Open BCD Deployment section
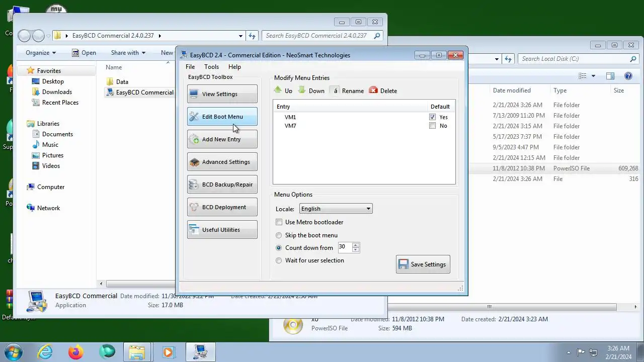 pyautogui.click(x=222, y=207)
